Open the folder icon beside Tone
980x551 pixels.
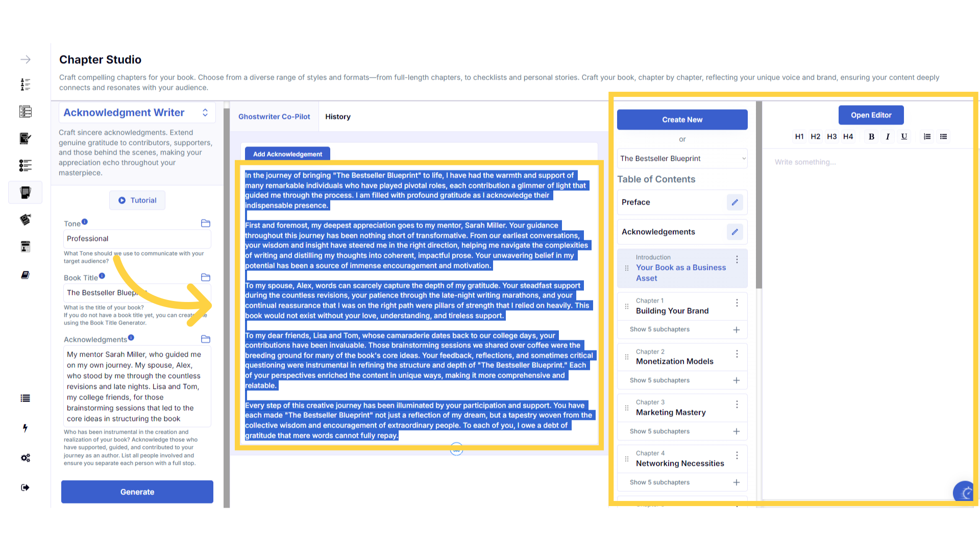pyautogui.click(x=206, y=223)
